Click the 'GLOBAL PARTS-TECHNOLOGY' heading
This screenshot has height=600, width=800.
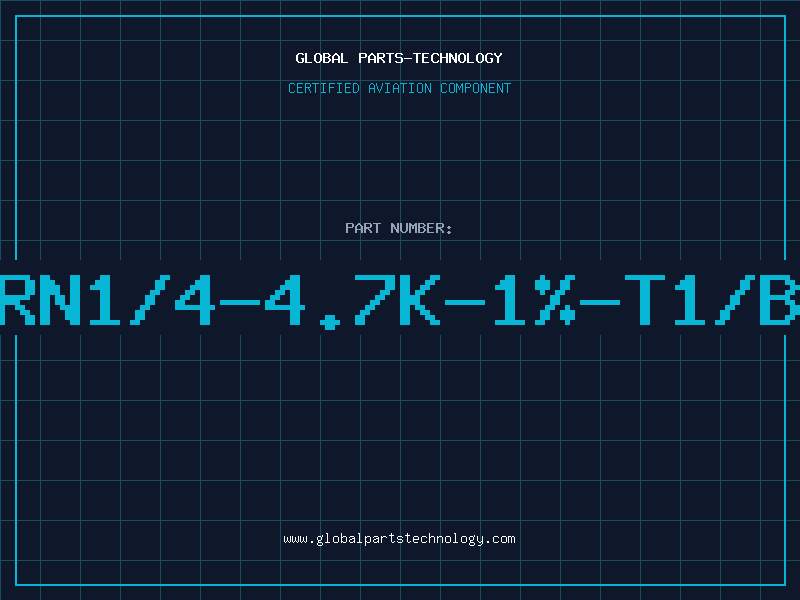click(399, 58)
